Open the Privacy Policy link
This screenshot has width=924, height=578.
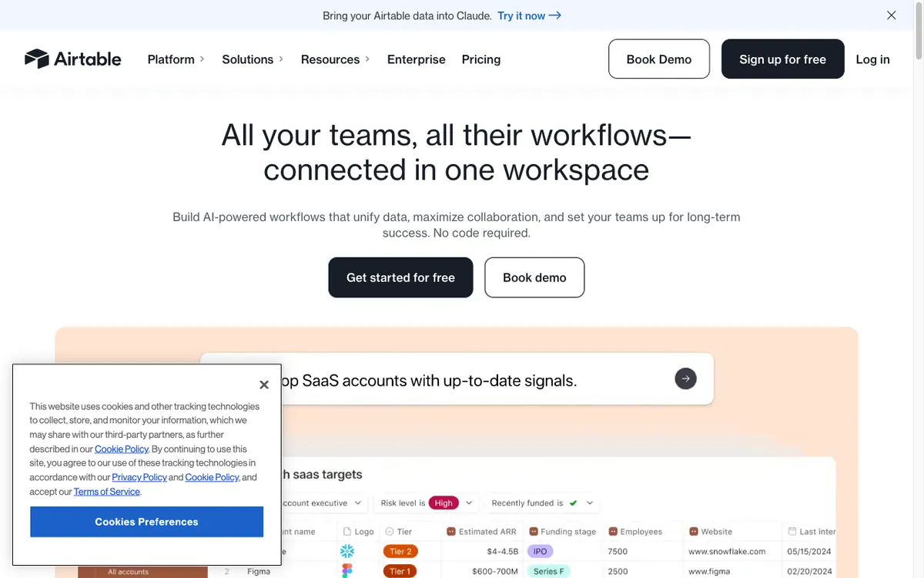point(139,477)
